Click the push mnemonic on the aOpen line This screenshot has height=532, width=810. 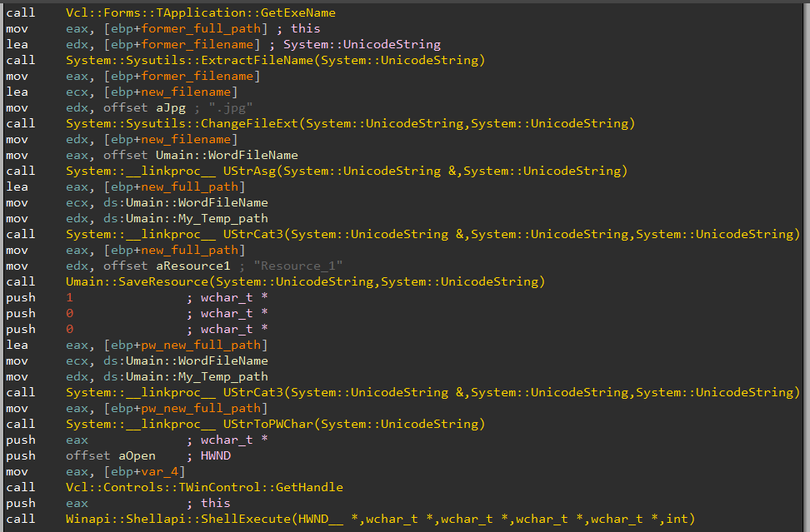click(21, 455)
